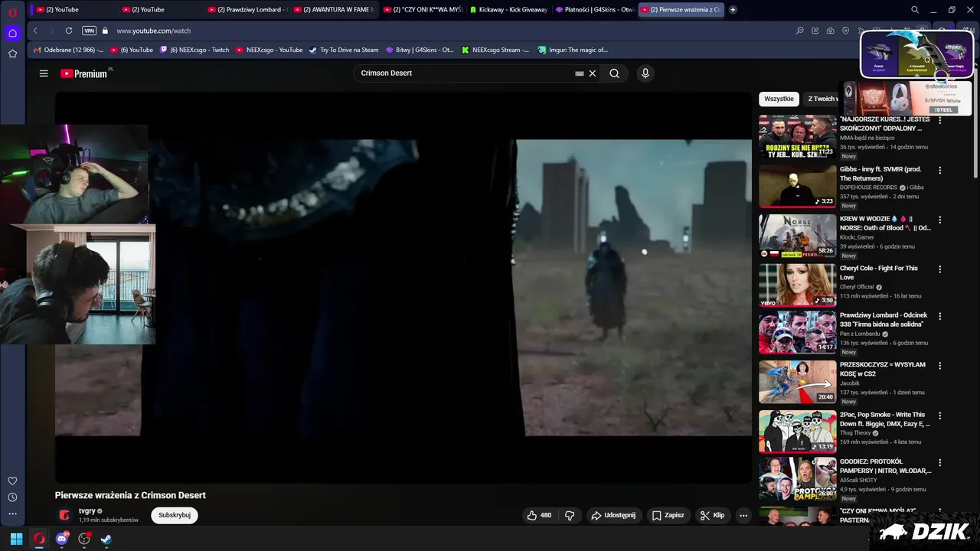Click the Opera taskbar icon
Screen dimensions: 980x551
click(39, 539)
